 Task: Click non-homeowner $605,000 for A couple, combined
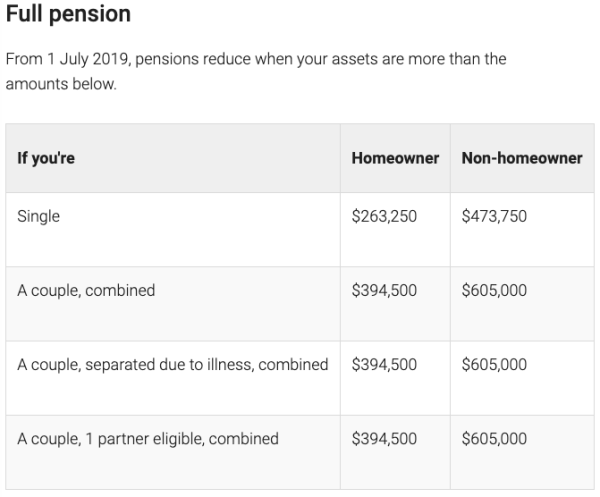[x=494, y=291]
